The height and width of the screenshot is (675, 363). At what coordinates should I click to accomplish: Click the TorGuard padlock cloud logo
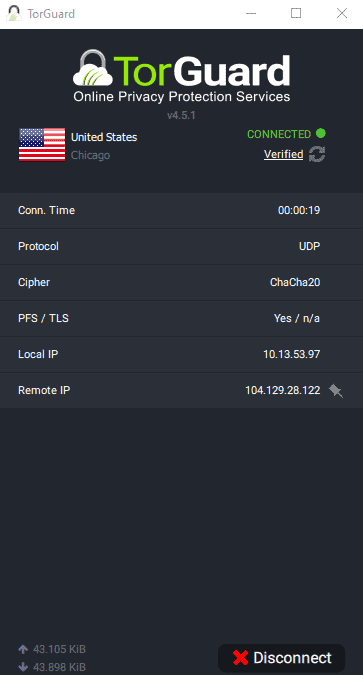93,68
